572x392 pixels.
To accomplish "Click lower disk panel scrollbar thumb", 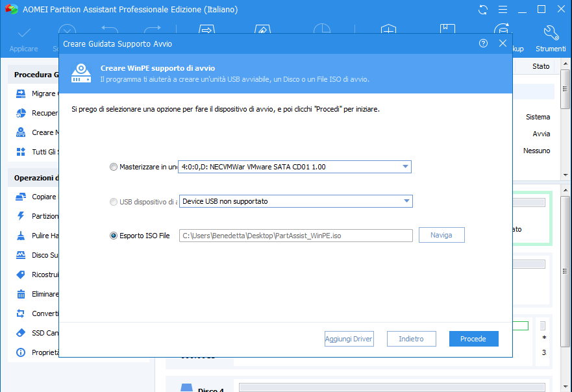I will (x=565, y=272).
